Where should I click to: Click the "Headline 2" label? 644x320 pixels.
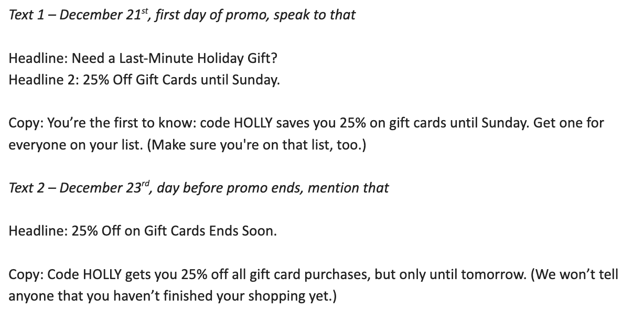pyautogui.click(x=42, y=80)
